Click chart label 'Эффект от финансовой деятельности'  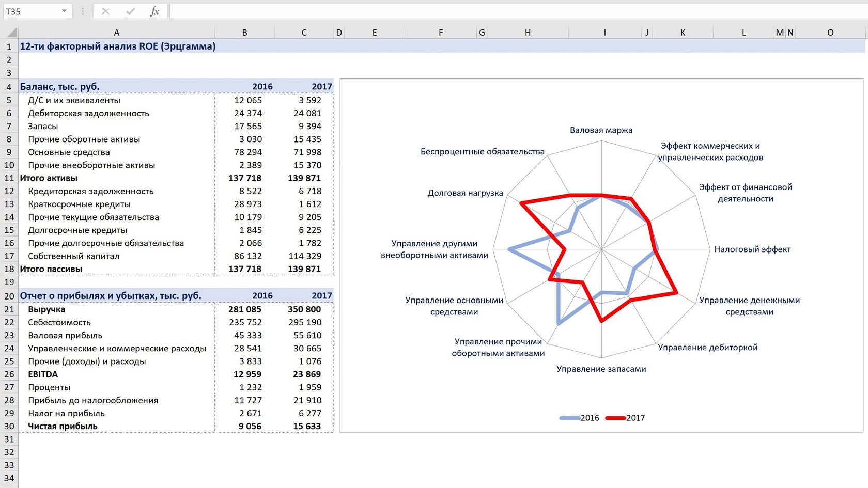[x=746, y=193]
